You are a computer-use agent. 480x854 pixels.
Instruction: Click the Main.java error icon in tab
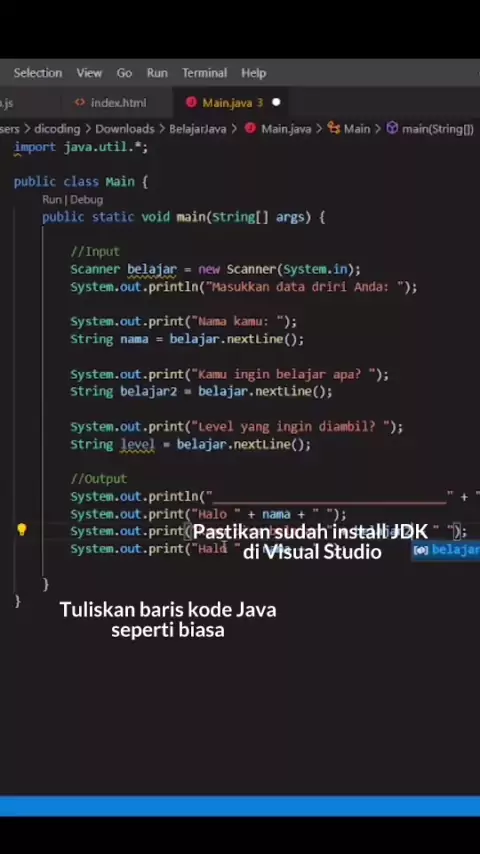[191, 102]
